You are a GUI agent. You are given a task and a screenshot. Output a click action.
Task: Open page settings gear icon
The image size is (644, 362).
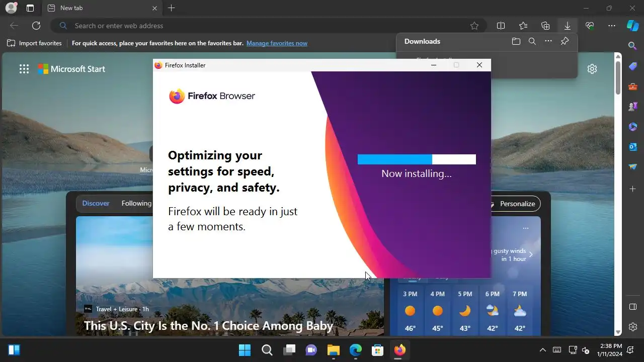pos(592,69)
